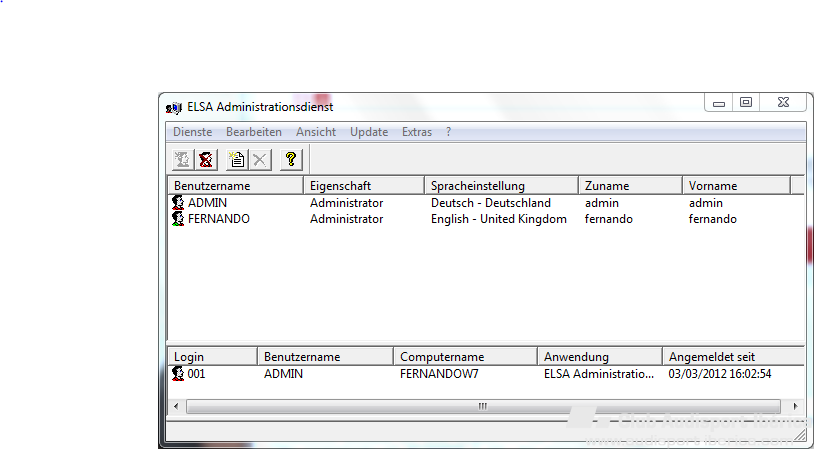Click the user icon beside ADMIN in user list

178,202
